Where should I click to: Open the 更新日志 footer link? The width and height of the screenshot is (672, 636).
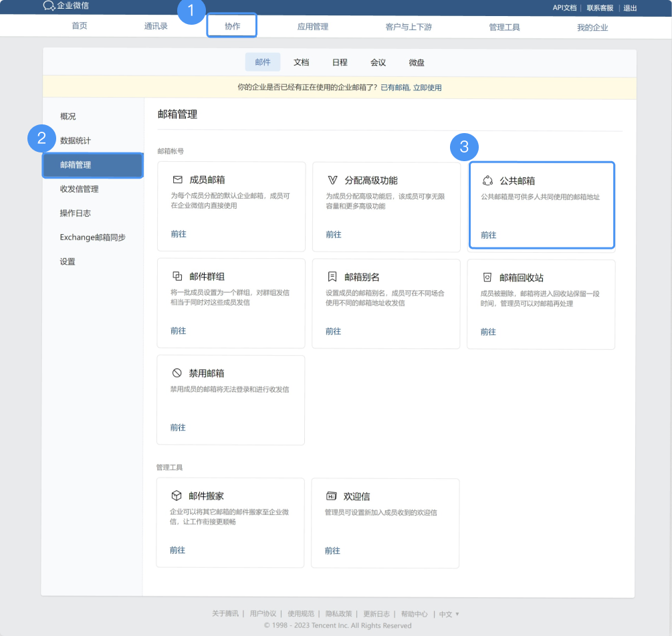click(x=376, y=614)
